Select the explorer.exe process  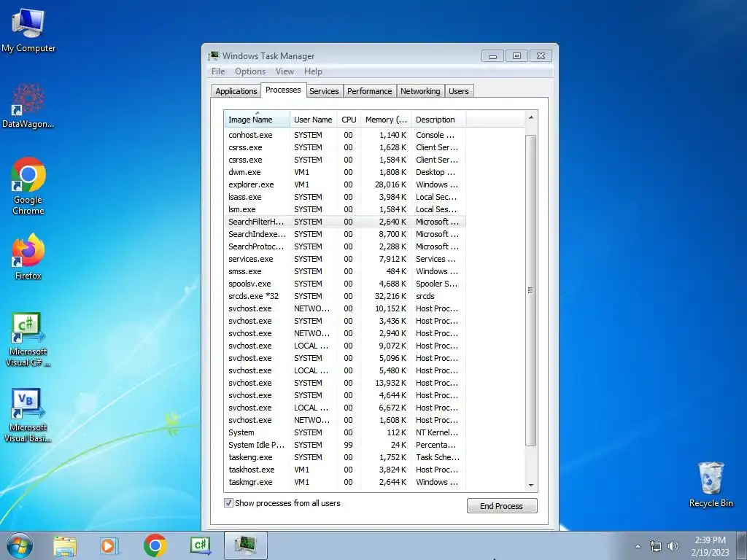pyautogui.click(x=344, y=184)
